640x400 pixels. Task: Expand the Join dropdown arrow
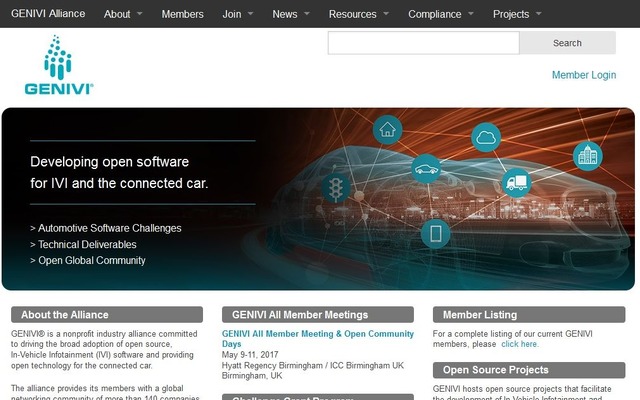[x=251, y=13]
